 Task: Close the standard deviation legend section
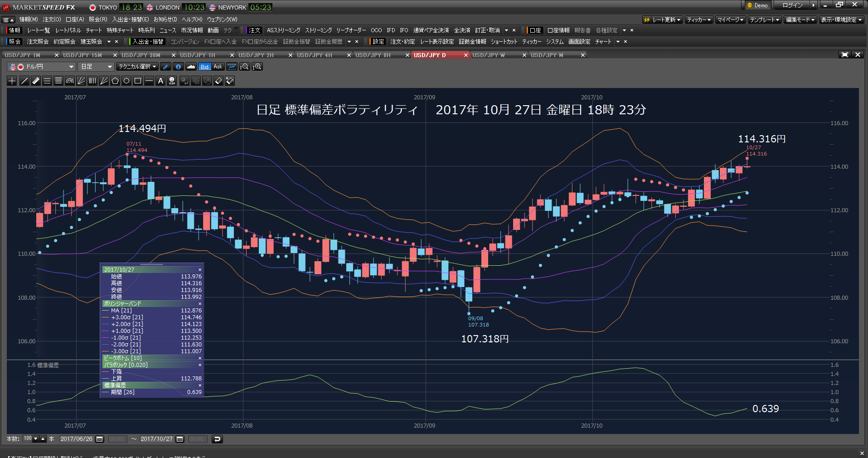[x=200, y=385]
